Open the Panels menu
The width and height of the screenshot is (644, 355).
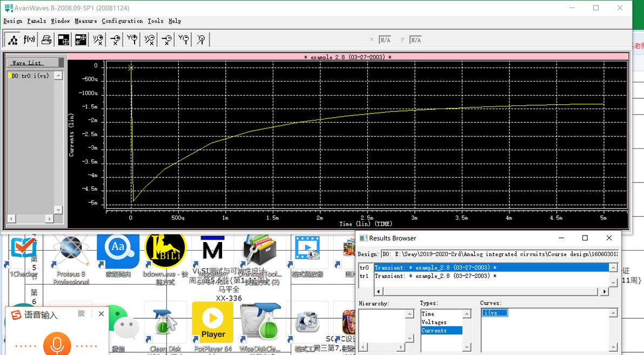[x=37, y=21]
